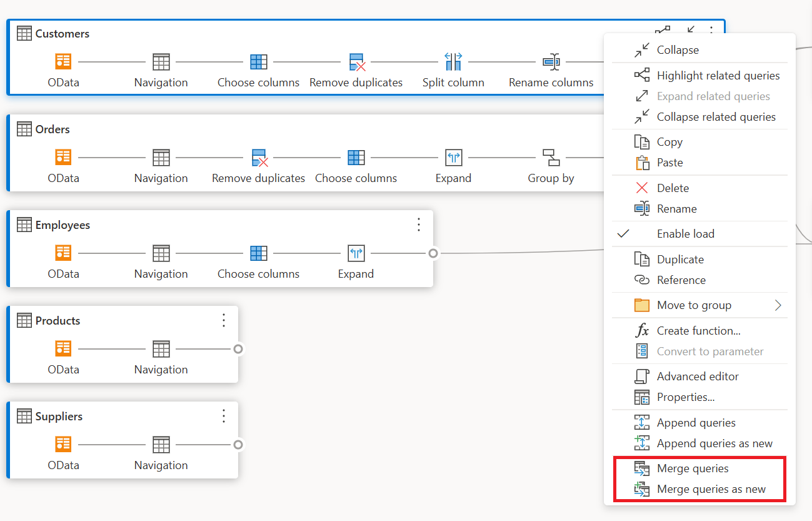Image resolution: width=812 pixels, height=521 pixels.
Task: Select Highlight related queries menu item
Action: 699,76
